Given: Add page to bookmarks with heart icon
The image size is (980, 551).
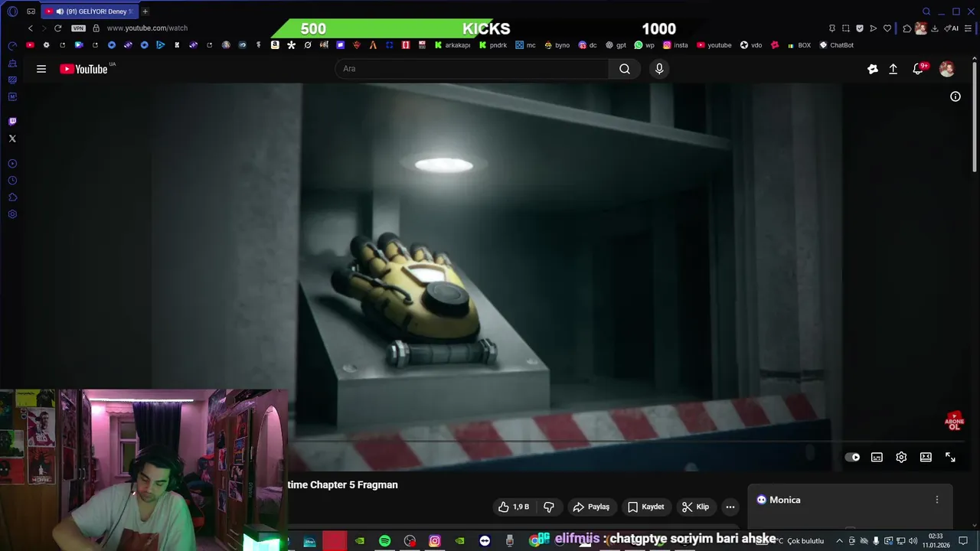Looking at the screenshot, I should tap(887, 28).
